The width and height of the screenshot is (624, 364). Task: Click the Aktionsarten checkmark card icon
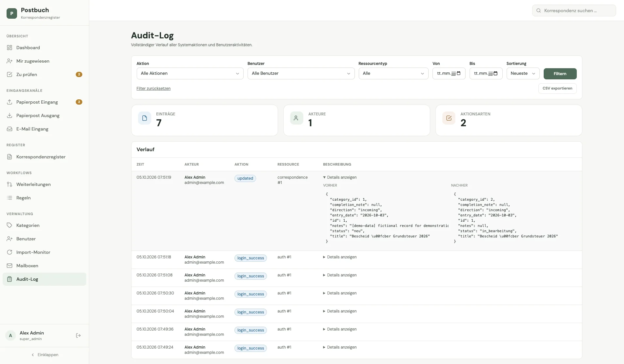point(449,118)
